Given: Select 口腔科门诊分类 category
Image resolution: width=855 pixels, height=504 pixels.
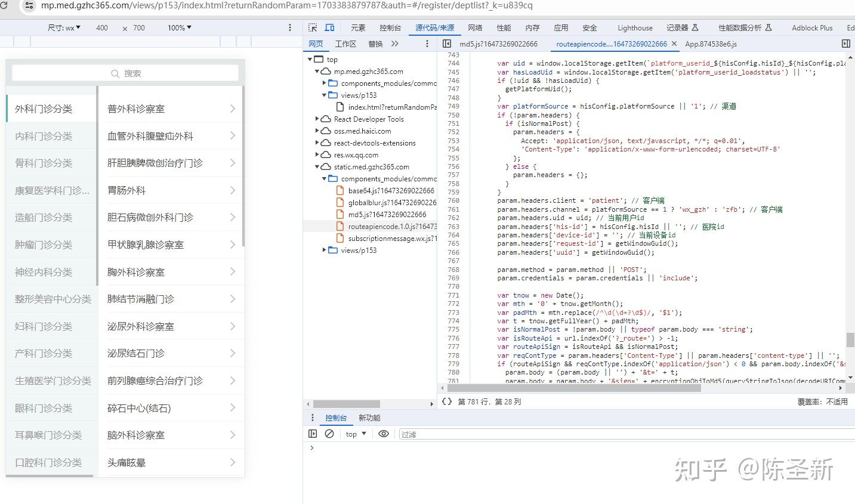Looking at the screenshot, I should tap(51, 462).
